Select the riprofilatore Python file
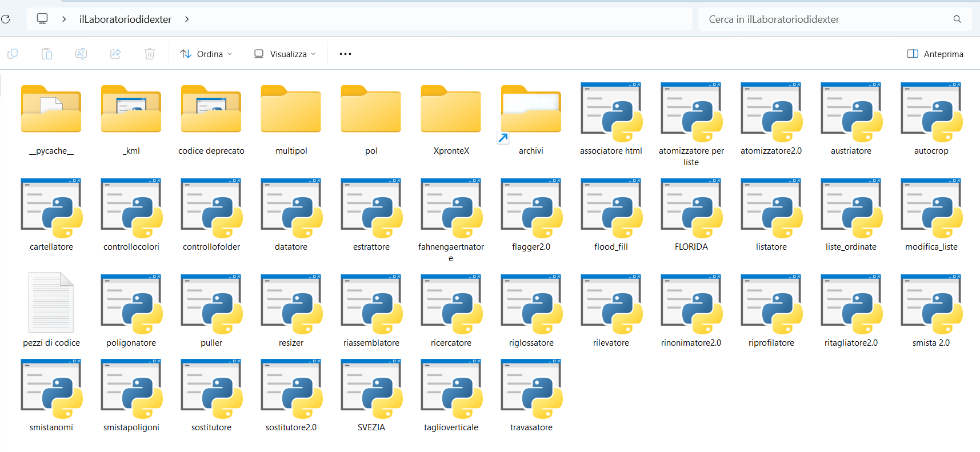Image resolution: width=980 pixels, height=452 pixels. point(771,312)
